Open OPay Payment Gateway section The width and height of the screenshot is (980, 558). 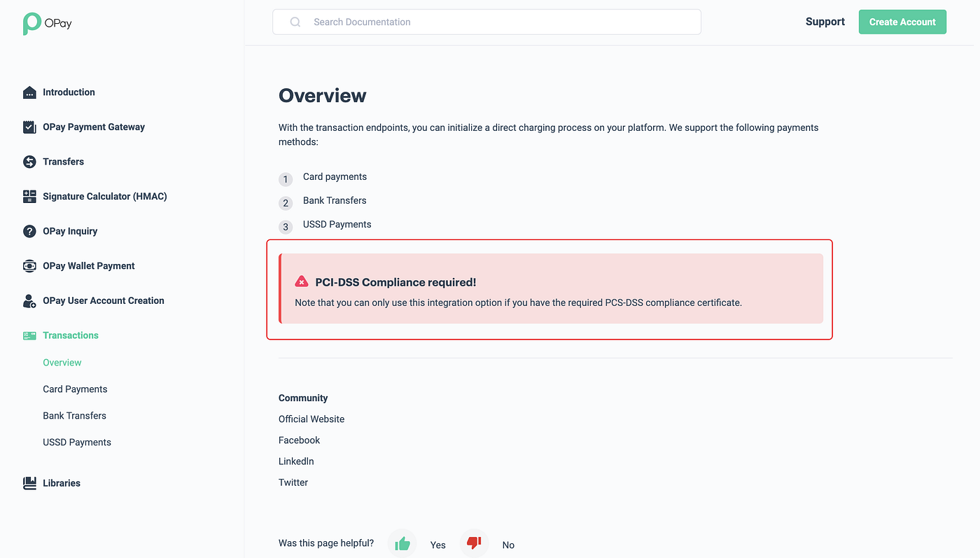[94, 127]
